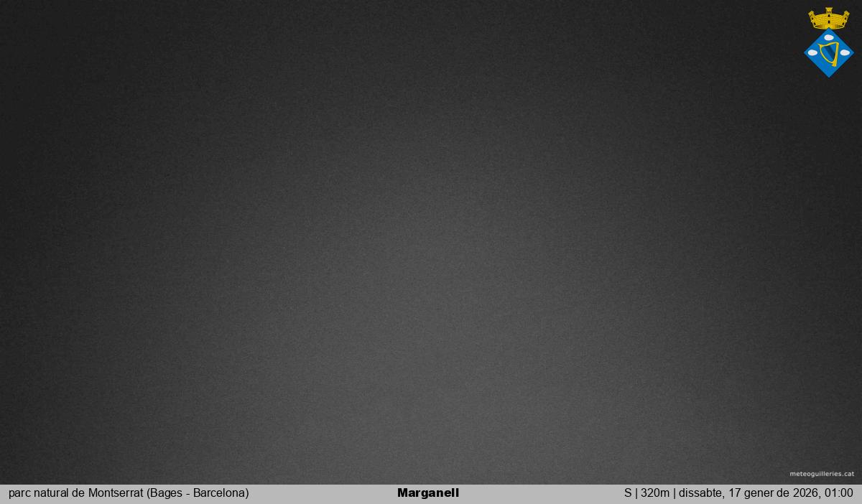Click the 'S' camera direction indicator
The width and height of the screenshot is (862, 504).
[x=628, y=493]
